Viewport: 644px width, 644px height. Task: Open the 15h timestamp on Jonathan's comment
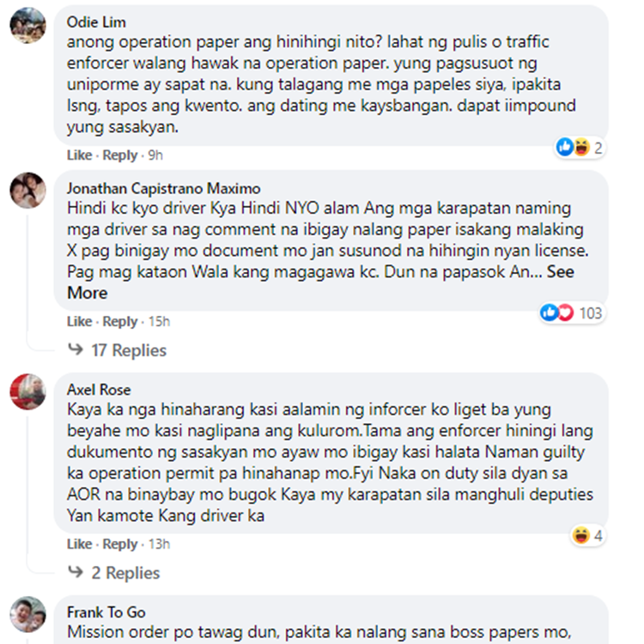[x=159, y=322]
